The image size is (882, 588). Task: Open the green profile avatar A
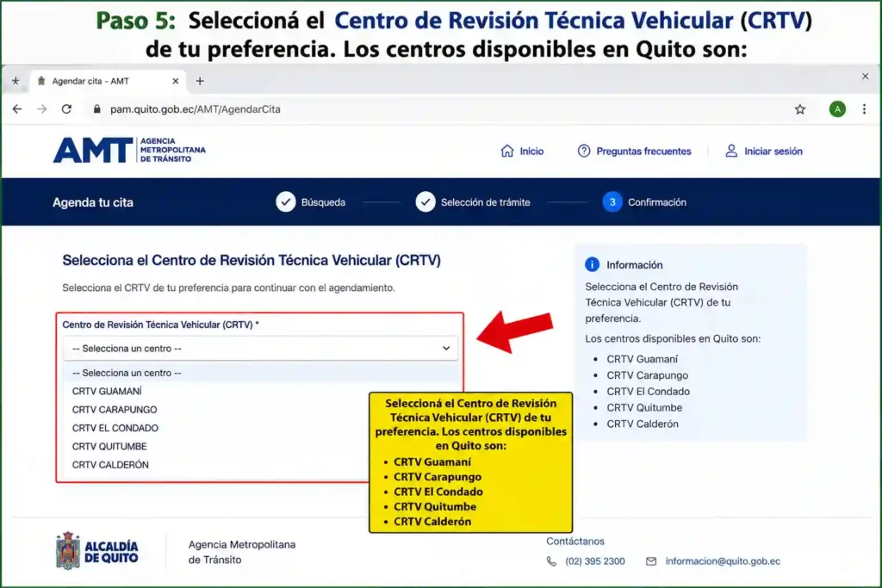pyautogui.click(x=837, y=109)
